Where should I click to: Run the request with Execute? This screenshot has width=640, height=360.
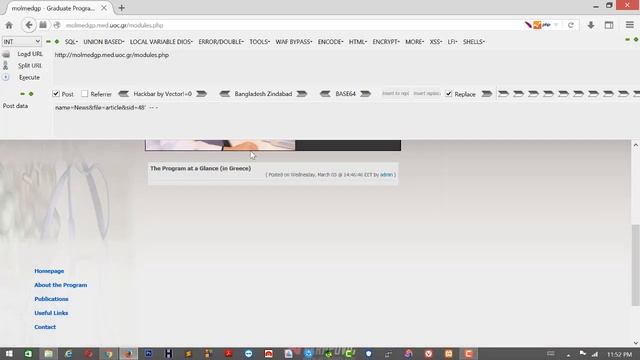click(29, 77)
